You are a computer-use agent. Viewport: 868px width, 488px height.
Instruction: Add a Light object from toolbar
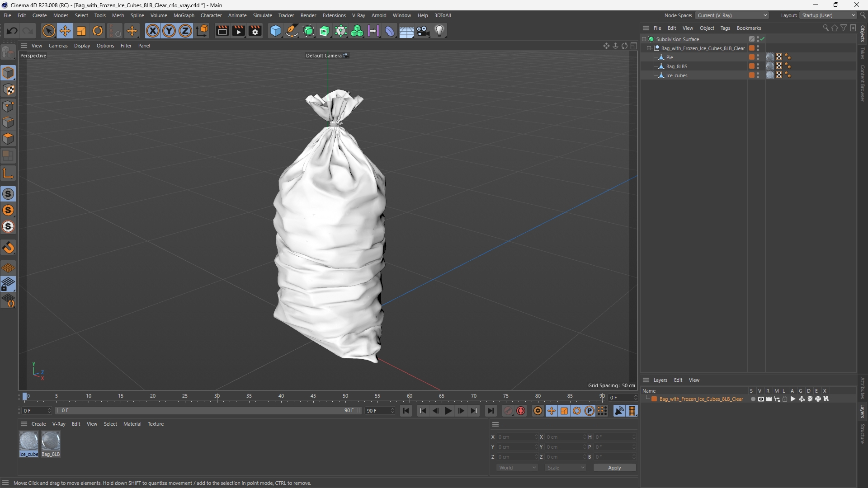[439, 31]
